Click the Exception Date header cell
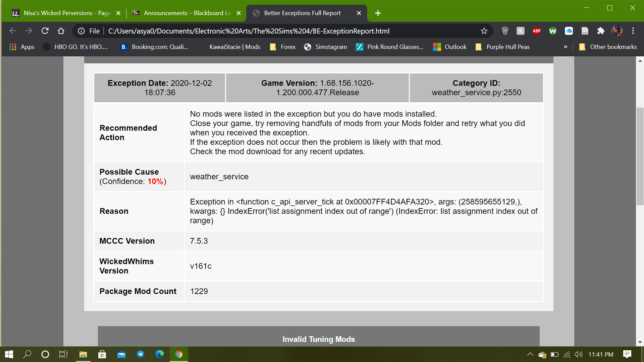Viewport: 644px width, 362px height. (160, 88)
